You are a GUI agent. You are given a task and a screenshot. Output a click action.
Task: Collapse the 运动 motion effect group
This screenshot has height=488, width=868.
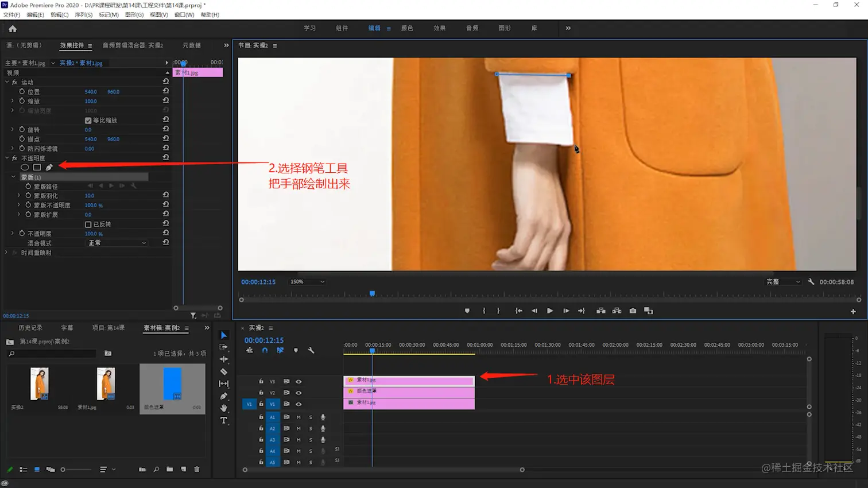7,82
